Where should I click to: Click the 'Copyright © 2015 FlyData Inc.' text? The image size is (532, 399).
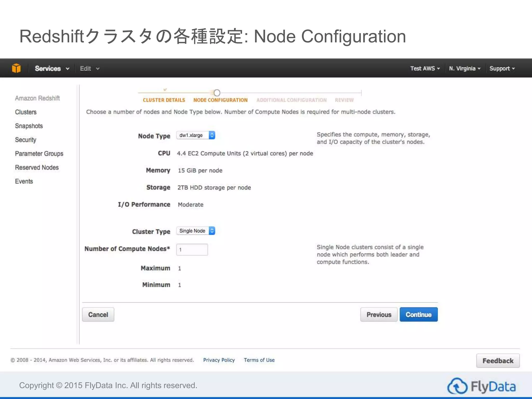[x=108, y=385]
